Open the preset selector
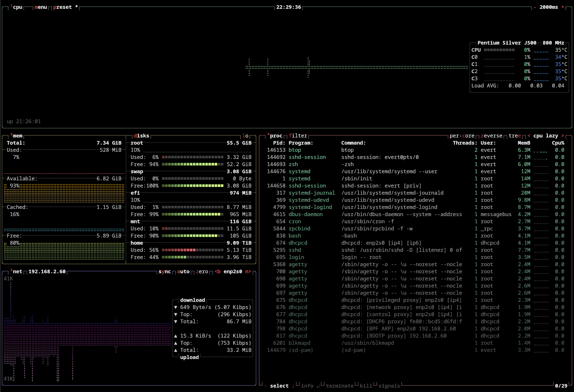 point(63,7)
